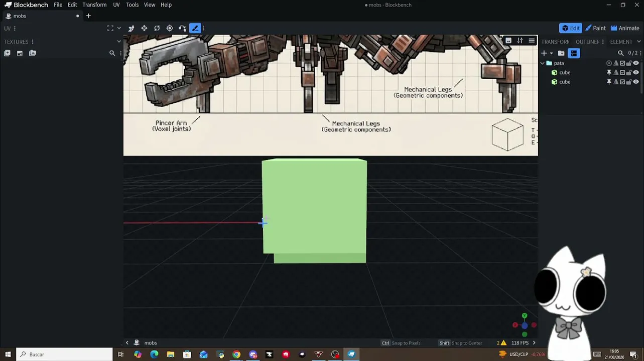This screenshot has width=644, height=361.
Task: Open Google Chrome from the taskbar
Action: 236,354
